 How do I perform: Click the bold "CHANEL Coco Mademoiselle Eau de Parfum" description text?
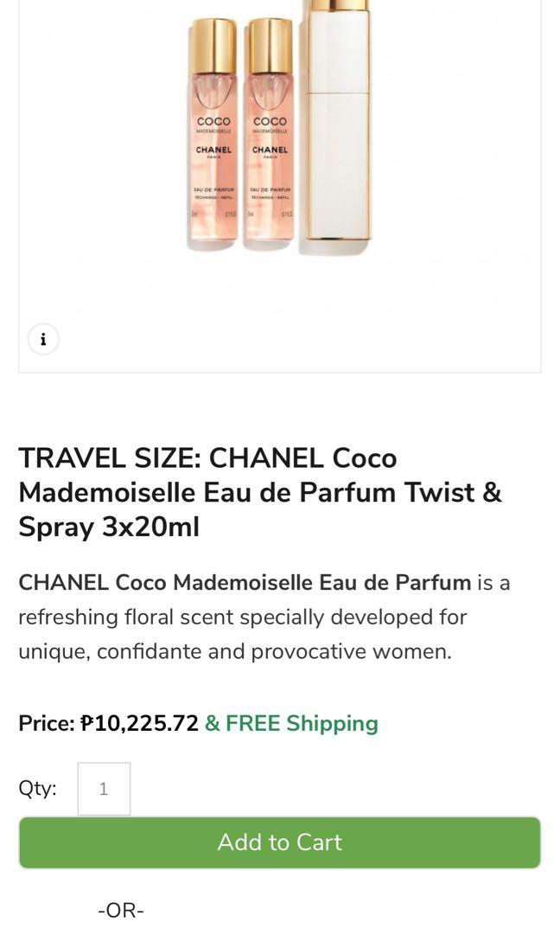[245, 582]
